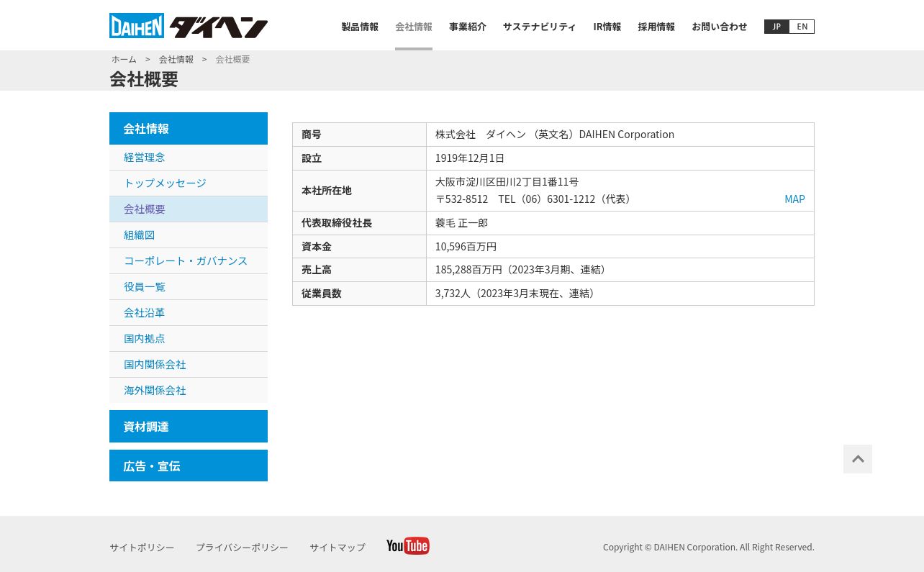Open the サステナビリティ menu
The image size is (924, 572).
click(x=540, y=27)
